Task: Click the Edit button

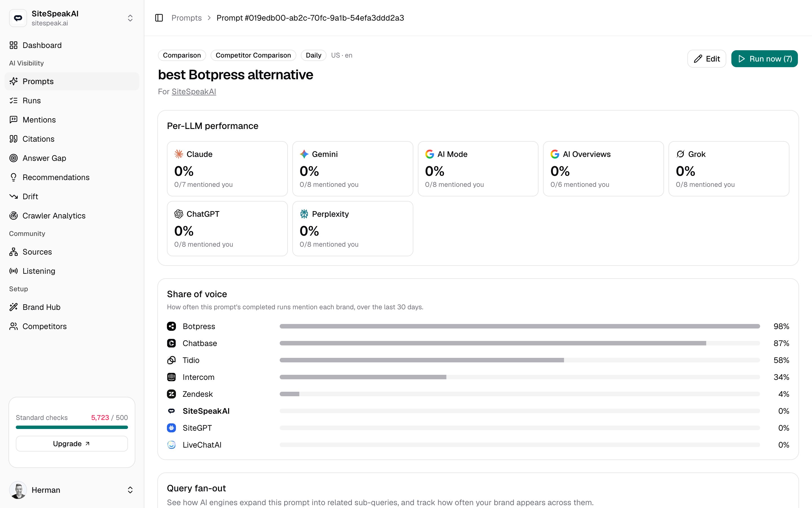Action: (x=707, y=59)
